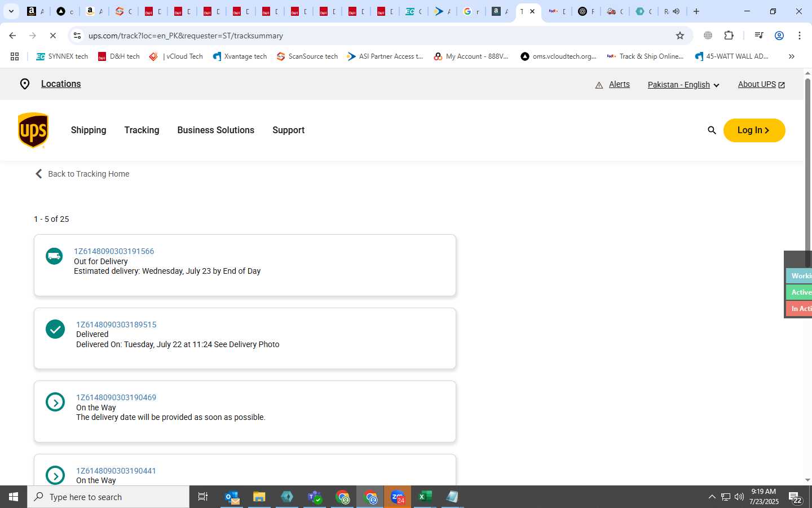Open tracking number 1Z6148090303189515
Image resolution: width=812 pixels, height=508 pixels.
(116, 325)
